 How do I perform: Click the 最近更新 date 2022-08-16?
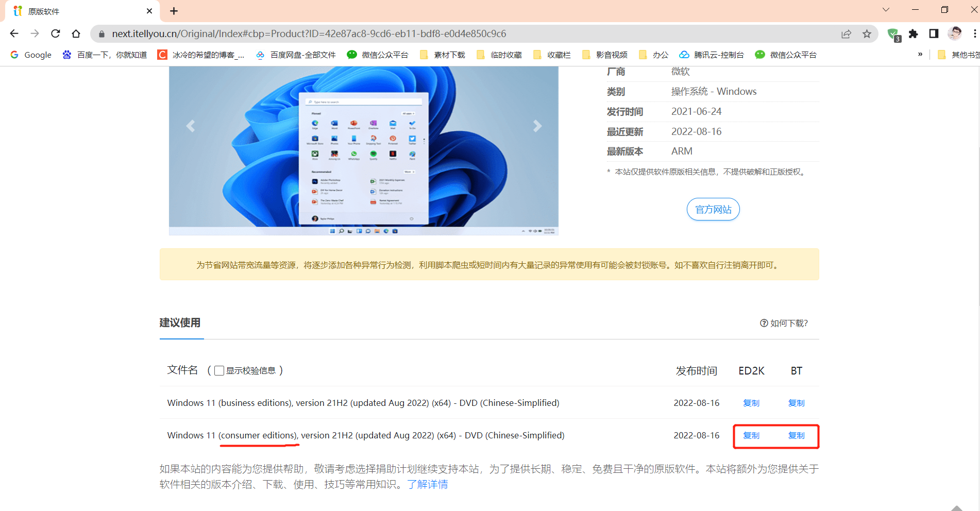point(696,131)
